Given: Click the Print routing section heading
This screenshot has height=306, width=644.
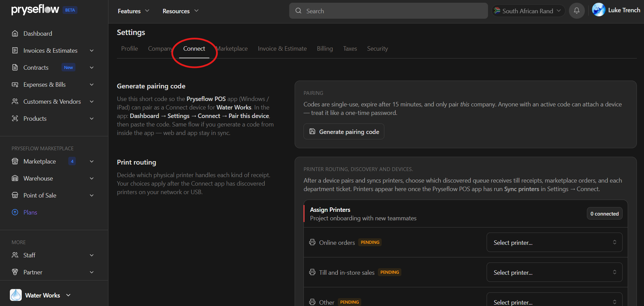Looking at the screenshot, I should coord(137,162).
